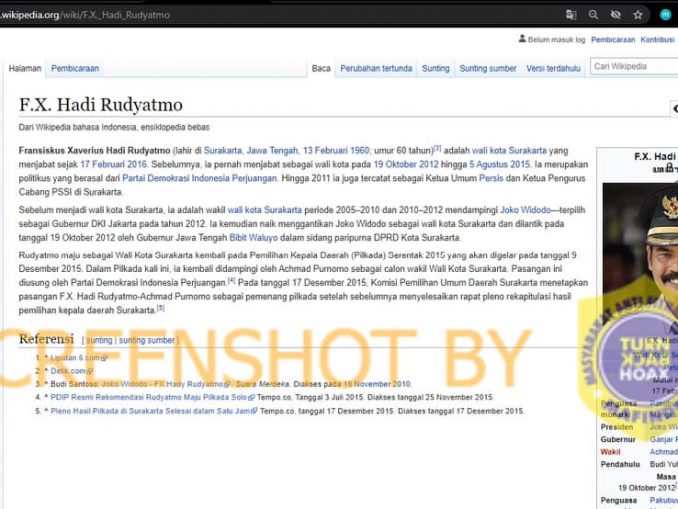
Task: Click the crossed-eye tracking icon in address bar
Action: (x=616, y=15)
